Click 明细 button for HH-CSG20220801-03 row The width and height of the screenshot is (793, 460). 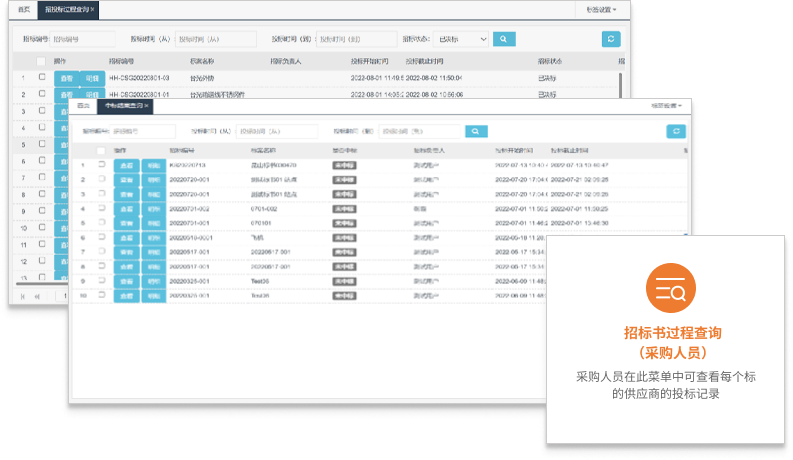92,77
